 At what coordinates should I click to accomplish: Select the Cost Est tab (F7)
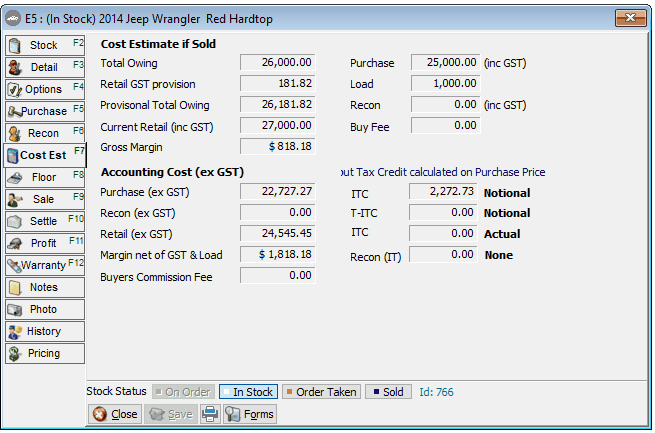coord(45,155)
